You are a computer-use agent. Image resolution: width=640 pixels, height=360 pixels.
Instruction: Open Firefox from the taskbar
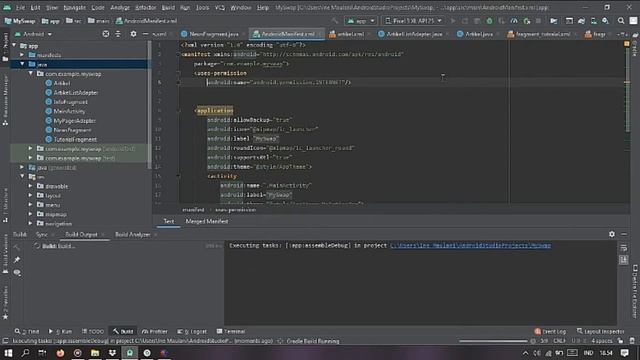pyautogui.click(x=60, y=353)
